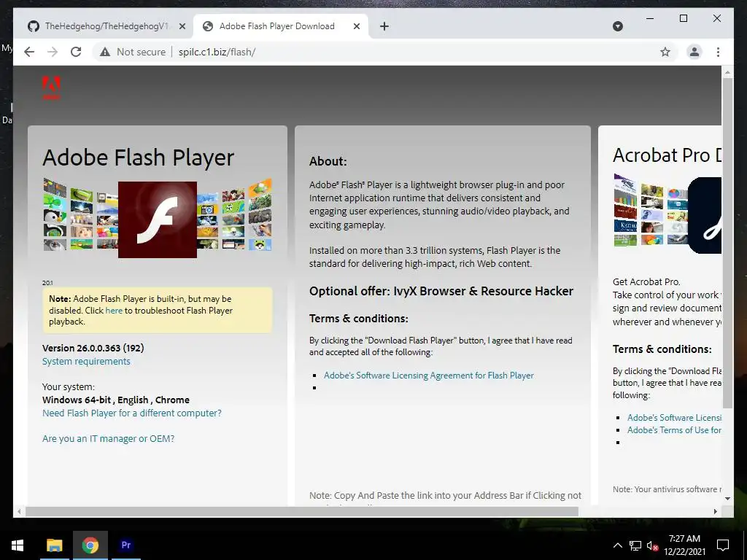Open Adobe's Terms of Use link

click(x=674, y=430)
